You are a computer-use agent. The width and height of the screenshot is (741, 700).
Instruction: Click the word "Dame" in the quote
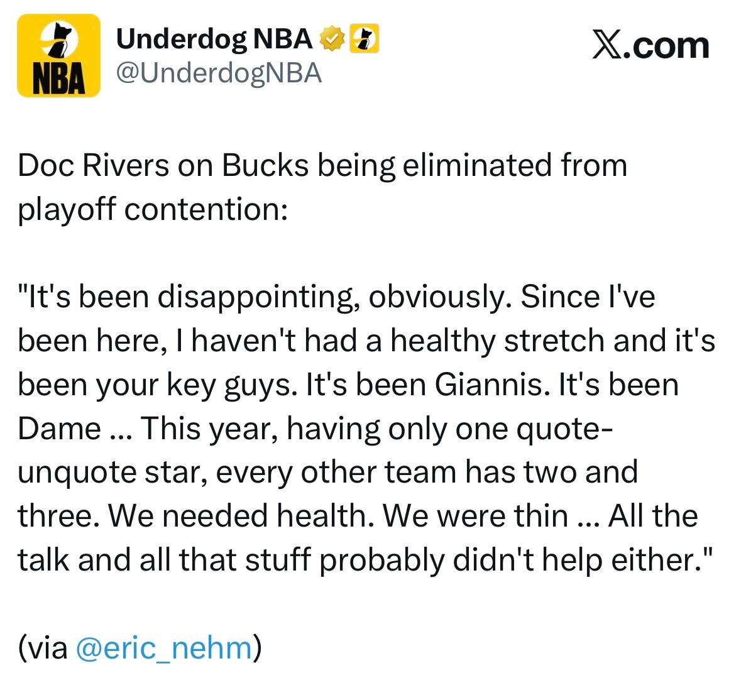60,429
